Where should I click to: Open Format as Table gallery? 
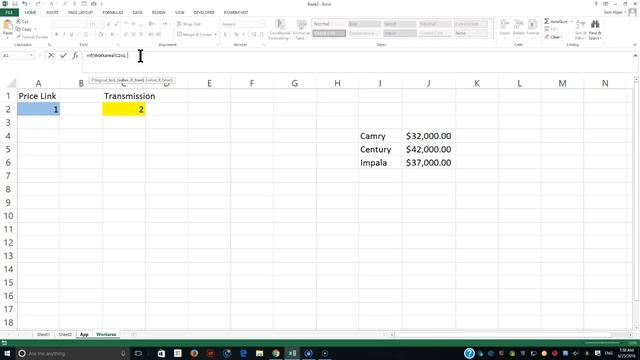pos(301,29)
